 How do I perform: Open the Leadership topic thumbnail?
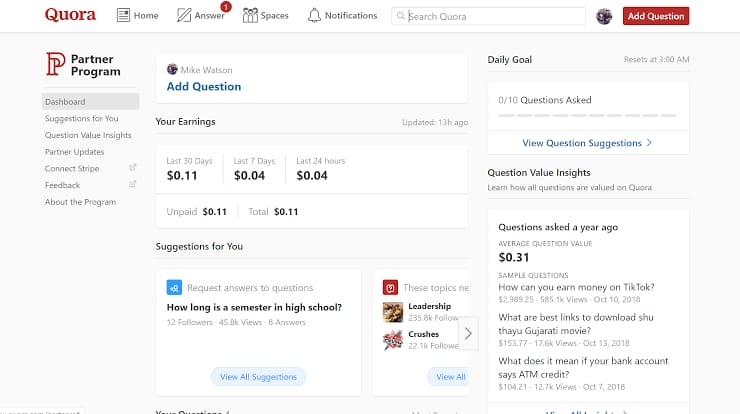tap(393, 312)
